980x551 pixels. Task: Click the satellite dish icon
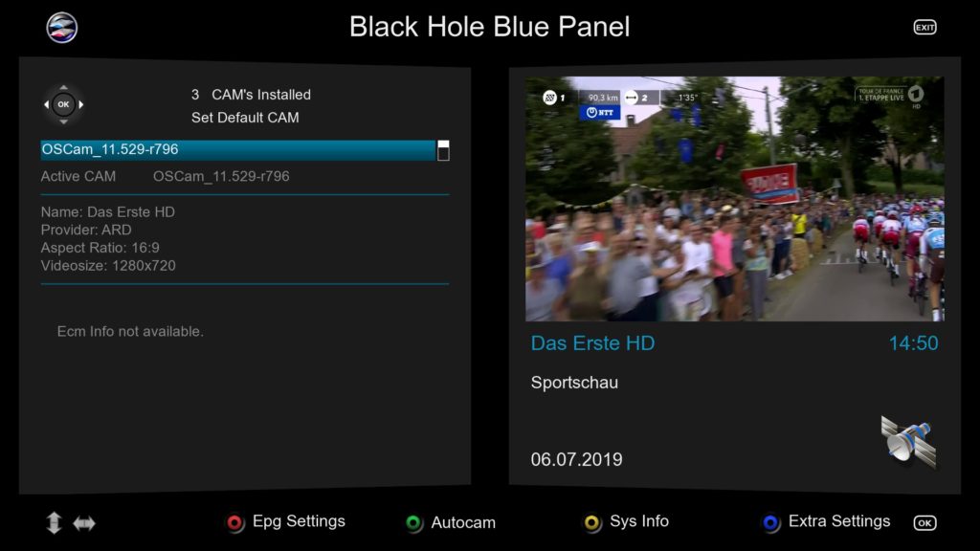click(x=908, y=442)
